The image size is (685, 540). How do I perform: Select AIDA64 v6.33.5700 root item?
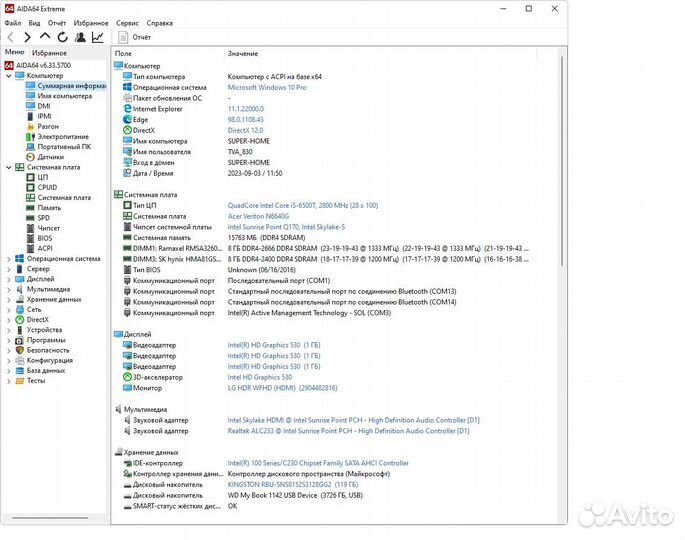tap(38, 66)
